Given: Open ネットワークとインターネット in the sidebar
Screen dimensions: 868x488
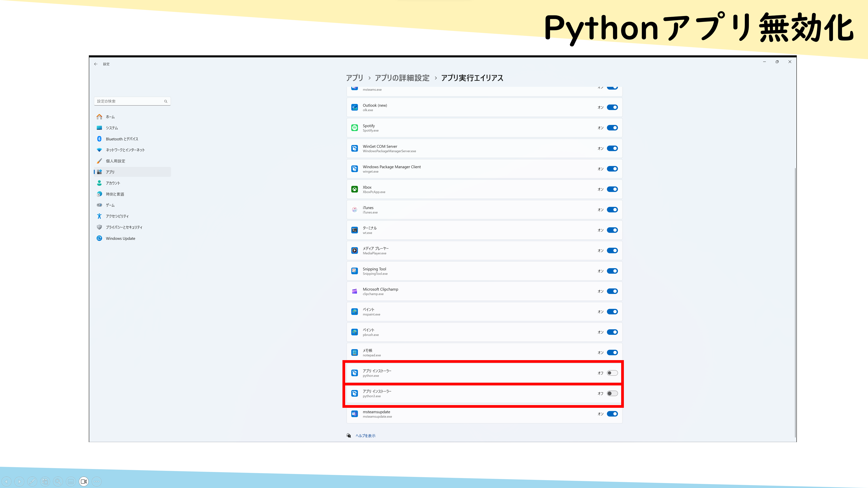Looking at the screenshot, I should (x=132, y=150).
